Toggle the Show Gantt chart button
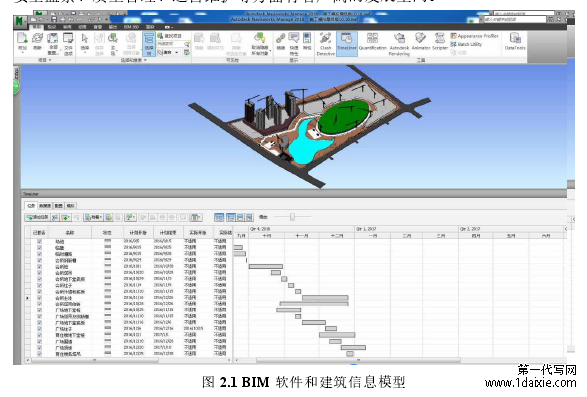The width and height of the screenshot is (587, 397). 219,217
